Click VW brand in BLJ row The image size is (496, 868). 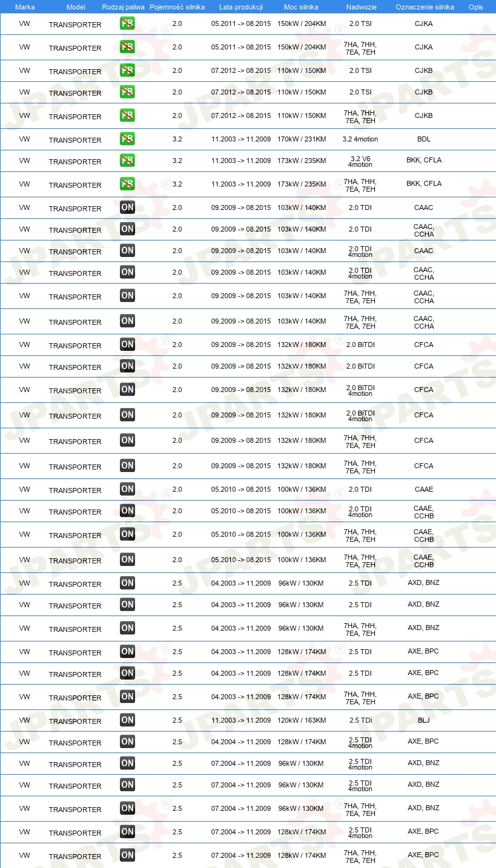25,720
